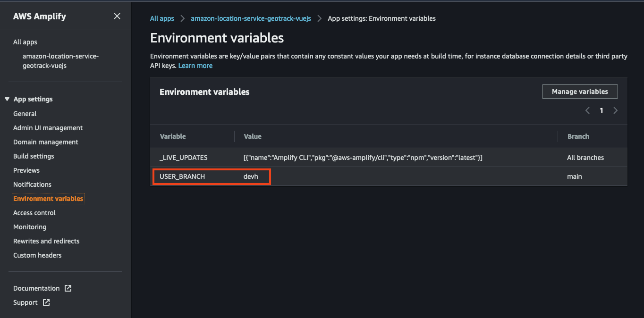This screenshot has height=318, width=644.
Task: Follow the Learn more link
Action: [195, 66]
